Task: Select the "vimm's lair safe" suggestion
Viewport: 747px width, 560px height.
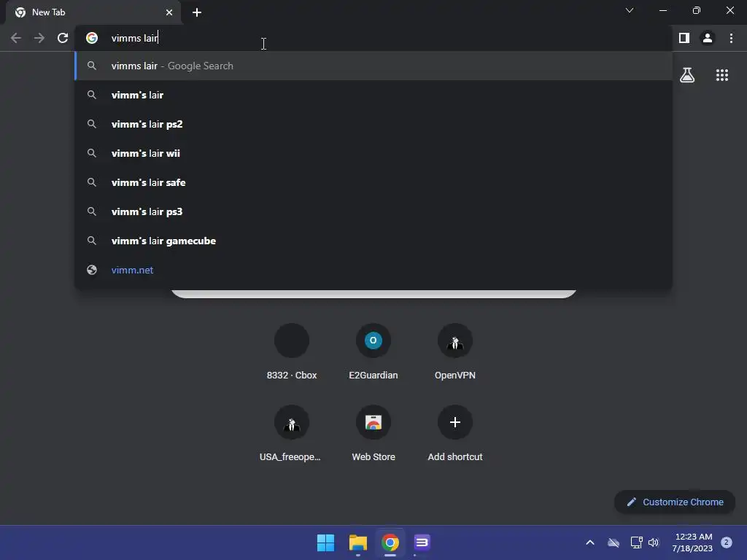Action: coord(373,182)
